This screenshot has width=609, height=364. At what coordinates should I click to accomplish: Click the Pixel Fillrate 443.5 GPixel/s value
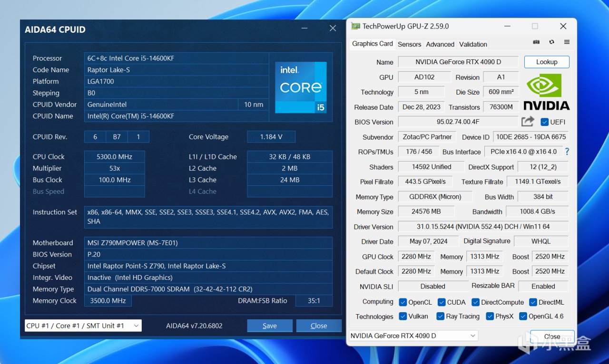click(x=426, y=182)
